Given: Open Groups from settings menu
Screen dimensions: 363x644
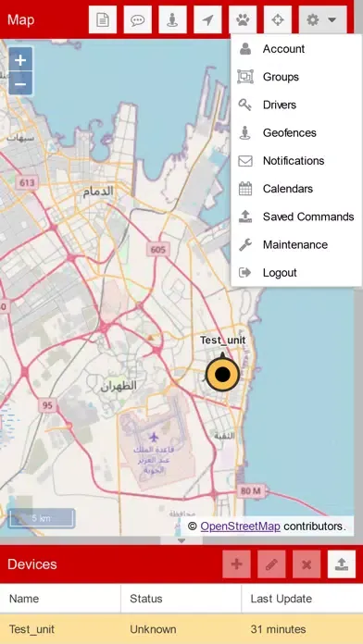Looking at the screenshot, I should click(x=296, y=77).
